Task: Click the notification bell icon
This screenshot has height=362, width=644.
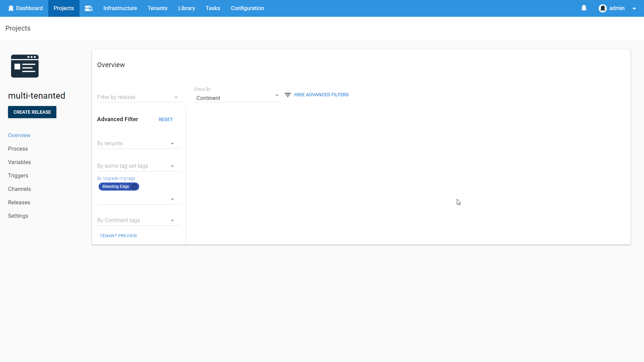Action: [x=584, y=8]
